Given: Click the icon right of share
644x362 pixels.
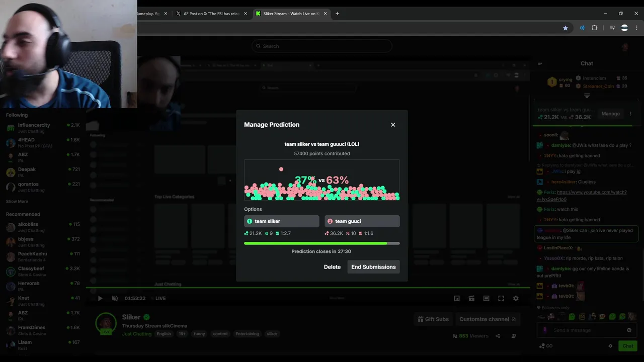Looking at the screenshot, I should point(514,336).
